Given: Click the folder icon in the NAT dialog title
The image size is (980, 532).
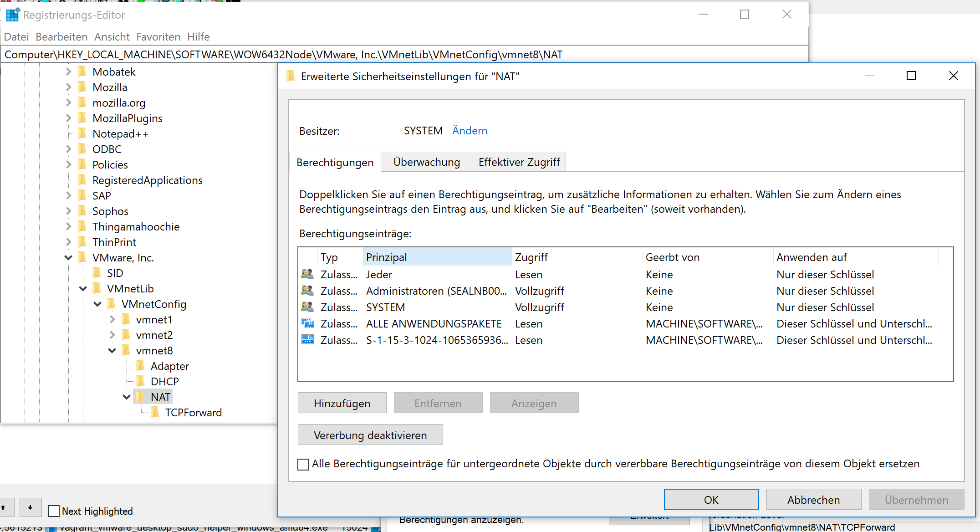Looking at the screenshot, I should pos(291,76).
